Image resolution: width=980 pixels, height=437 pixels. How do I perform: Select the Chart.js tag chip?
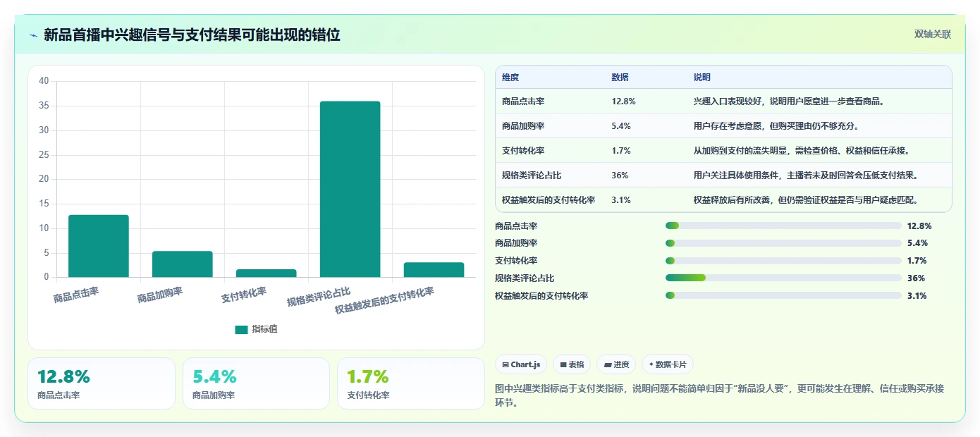click(521, 364)
